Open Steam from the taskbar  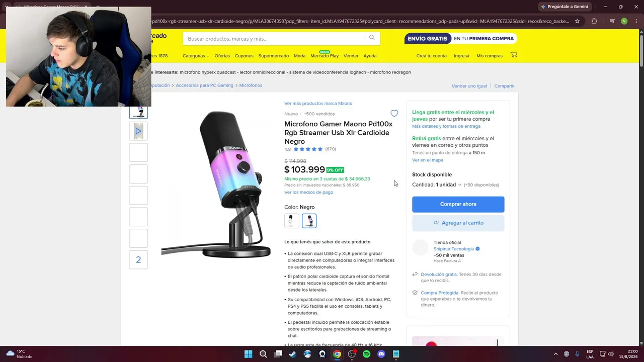tap(292, 354)
